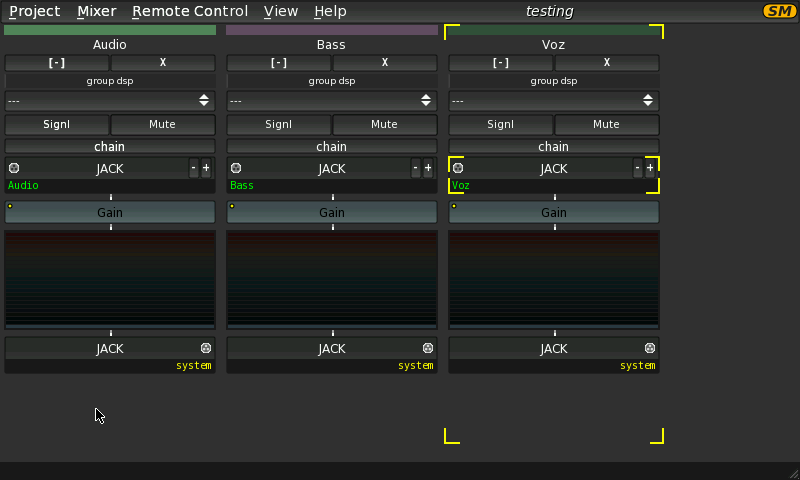Image resolution: width=800 pixels, height=480 pixels.
Task: Open the View menu
Action: [x=281, y=11]
